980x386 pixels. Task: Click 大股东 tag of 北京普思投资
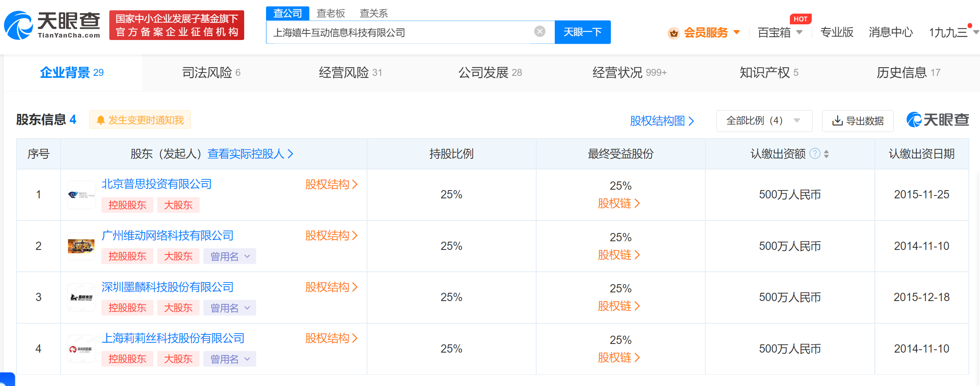(x=178, y=205)
